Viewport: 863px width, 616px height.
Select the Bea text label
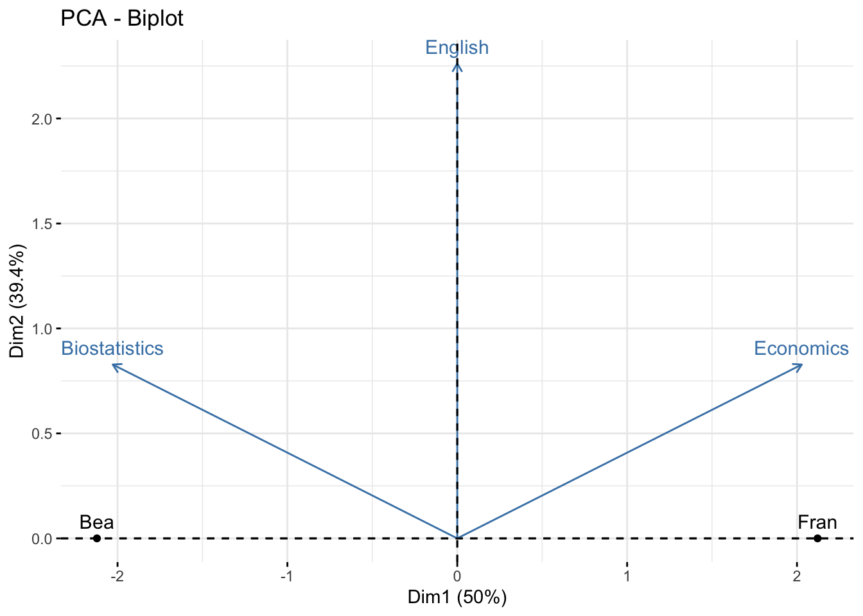(x=96, y=522)
